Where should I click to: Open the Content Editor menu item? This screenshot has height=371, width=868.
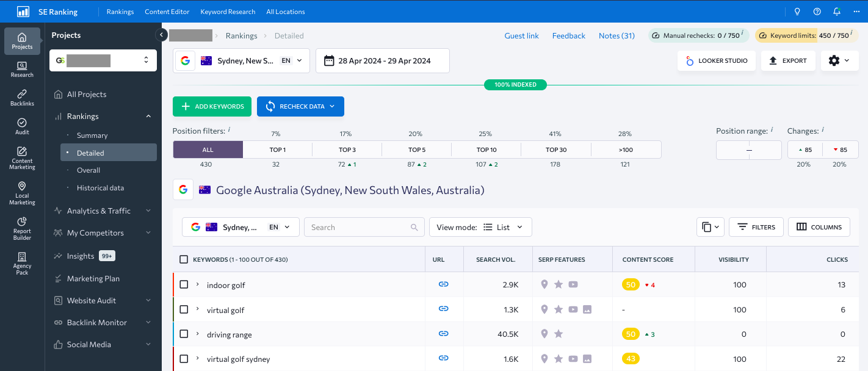pos(167,11)
